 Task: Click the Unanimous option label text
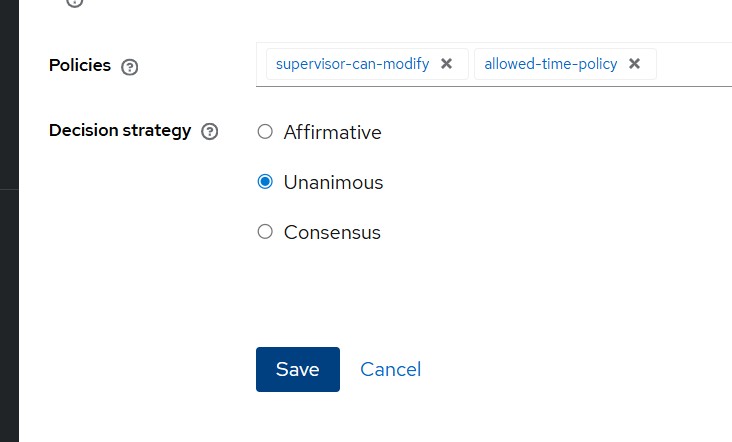click(x=333, y=183)
